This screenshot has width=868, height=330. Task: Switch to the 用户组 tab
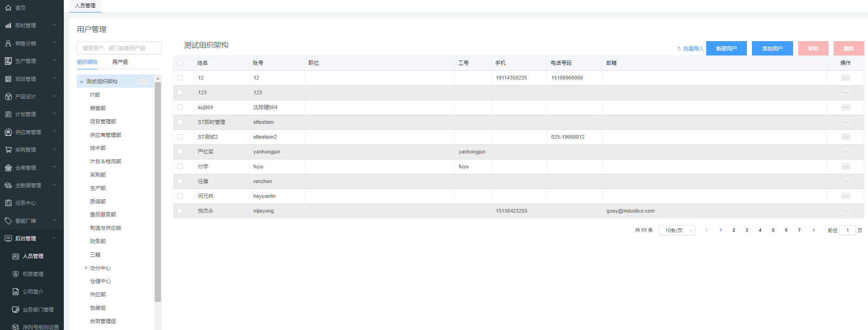pyautogui.click(x=120, y=62)
